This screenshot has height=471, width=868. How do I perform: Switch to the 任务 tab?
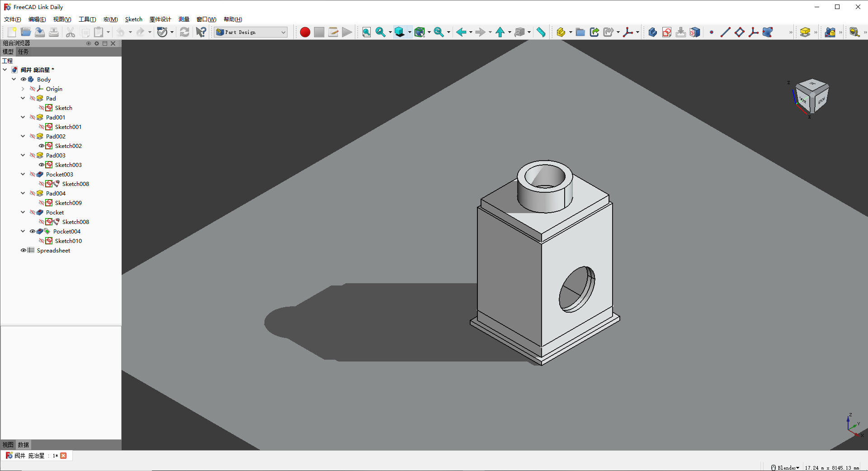[x=24, y=52]
